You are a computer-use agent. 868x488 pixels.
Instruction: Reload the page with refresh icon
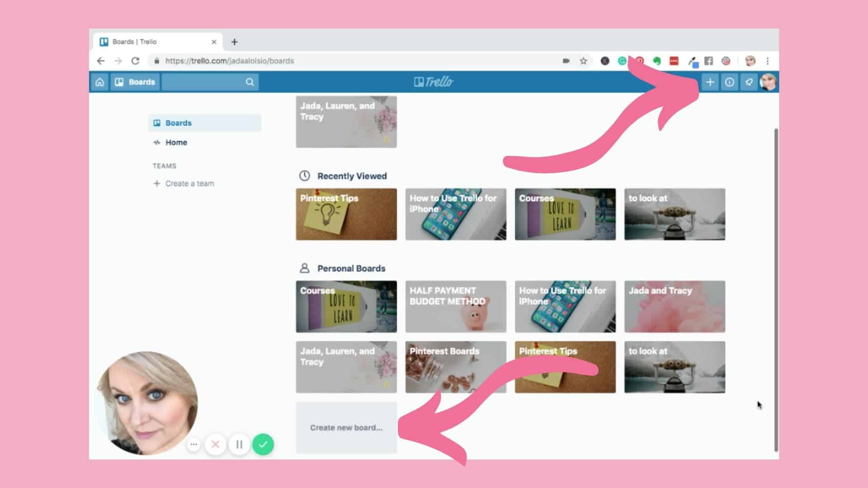coord(135,61)
